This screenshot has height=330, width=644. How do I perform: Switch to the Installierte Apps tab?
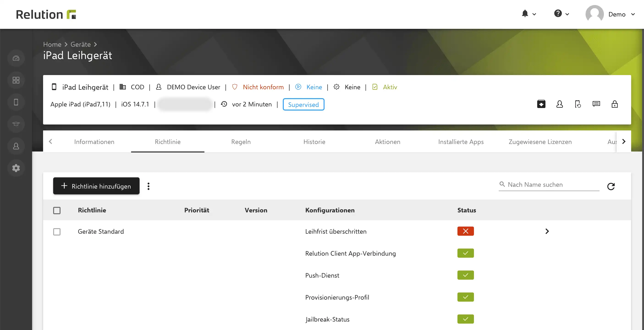[461, 142]
